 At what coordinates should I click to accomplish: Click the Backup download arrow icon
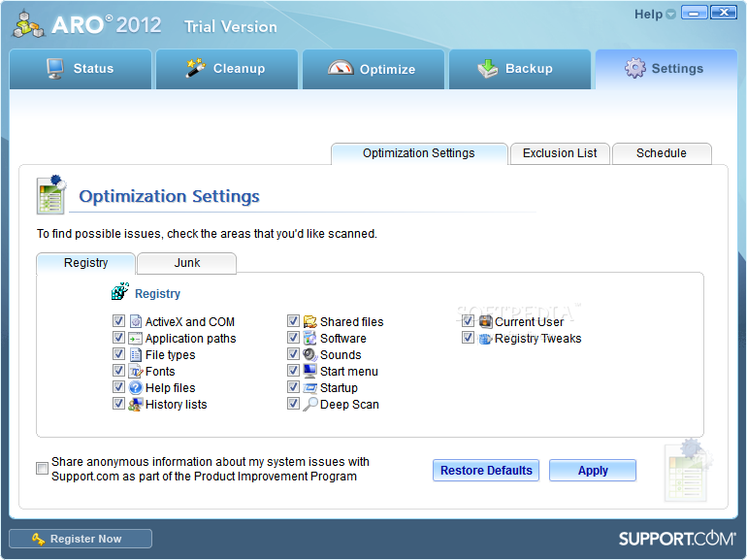click(x=487, y=69)
